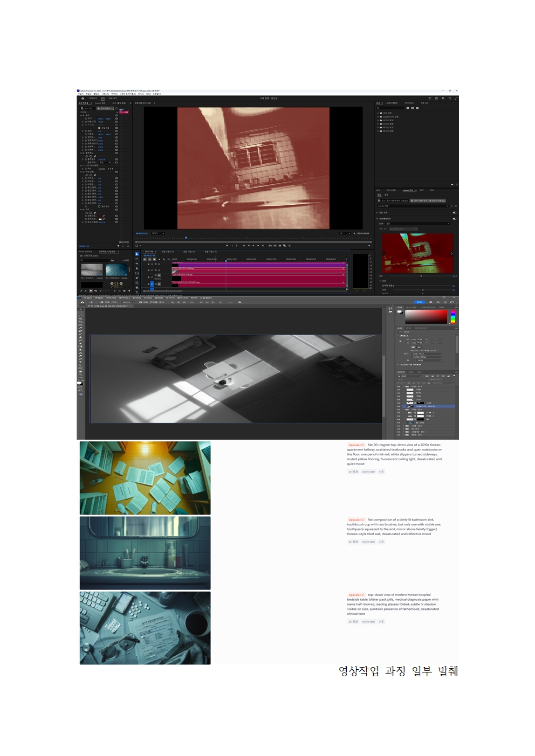Viewport: 535px width, 756px height.
Task: Select the Move tool in Photoshop toolbar
Action: tap(80, 309)
